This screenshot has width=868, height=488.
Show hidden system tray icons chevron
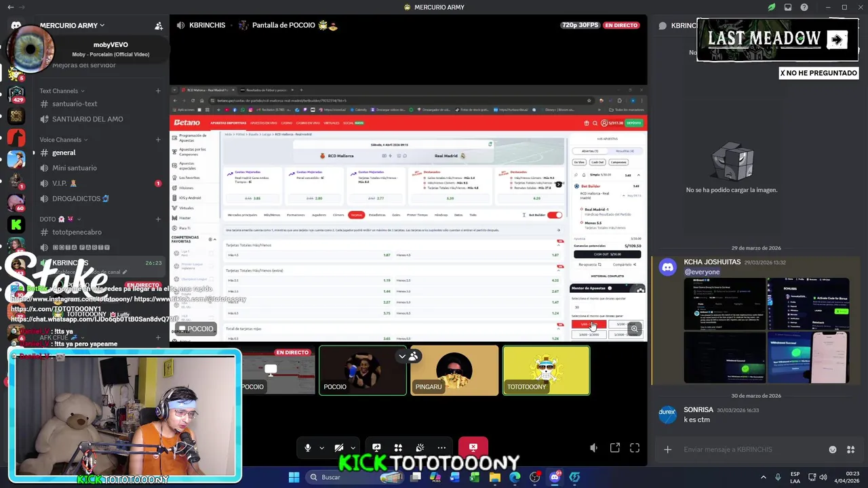tap(763, 477)
